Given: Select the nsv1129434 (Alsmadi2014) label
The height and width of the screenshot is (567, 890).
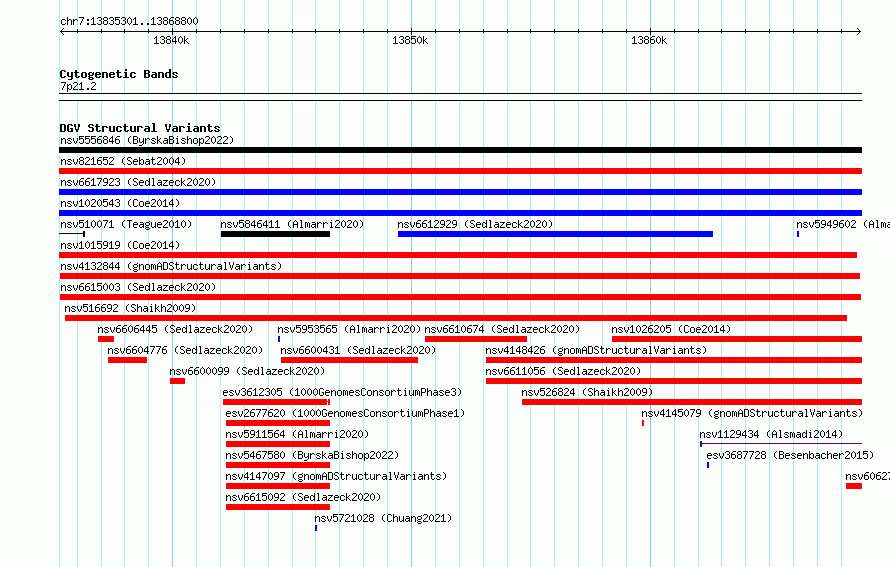Looking at the screenshot, I should coord(771,434).
